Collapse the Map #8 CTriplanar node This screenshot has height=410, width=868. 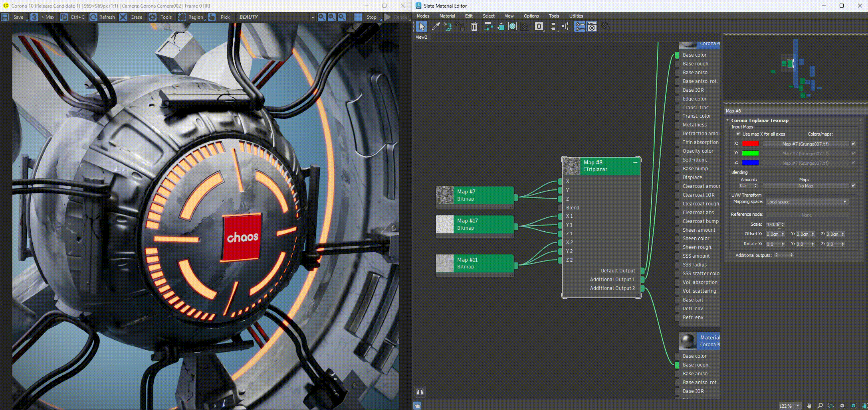click(x=635, y=163)
